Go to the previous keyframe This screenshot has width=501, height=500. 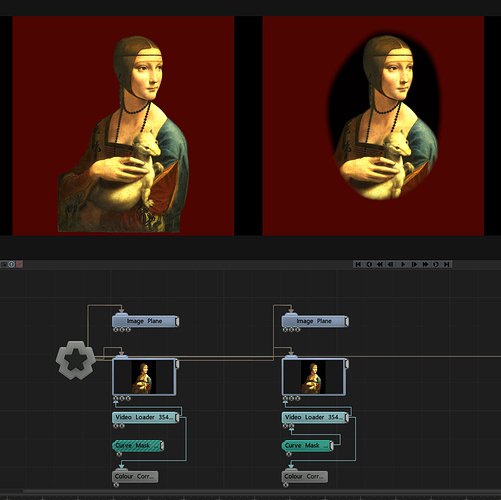(x=369, y=264)
